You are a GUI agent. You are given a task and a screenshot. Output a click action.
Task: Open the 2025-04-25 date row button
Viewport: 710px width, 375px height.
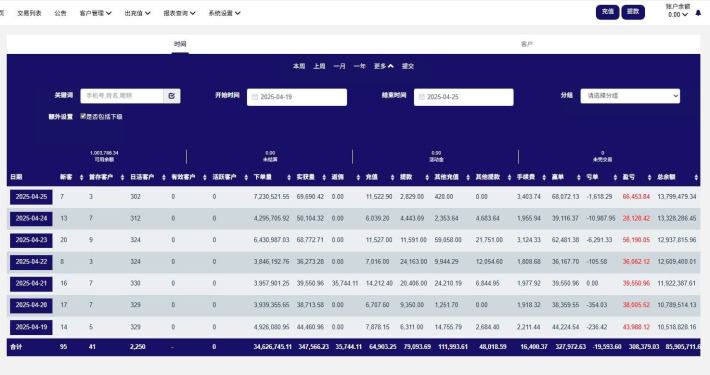pyautogui.click(x=31, y=197)
